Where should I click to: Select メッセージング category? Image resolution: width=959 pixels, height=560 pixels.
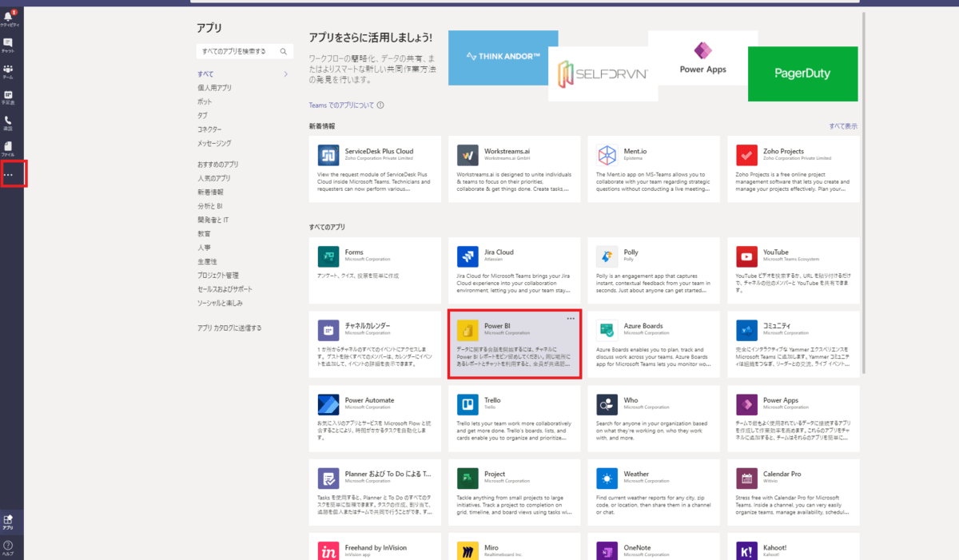coord(214,143)
